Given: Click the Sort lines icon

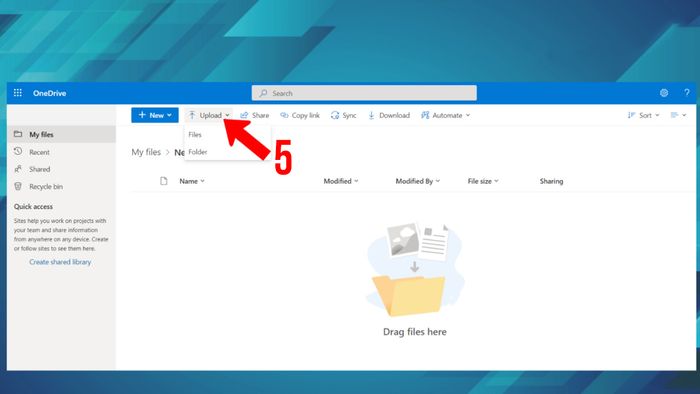Looking at the screenshot, I should click(631, 115).
